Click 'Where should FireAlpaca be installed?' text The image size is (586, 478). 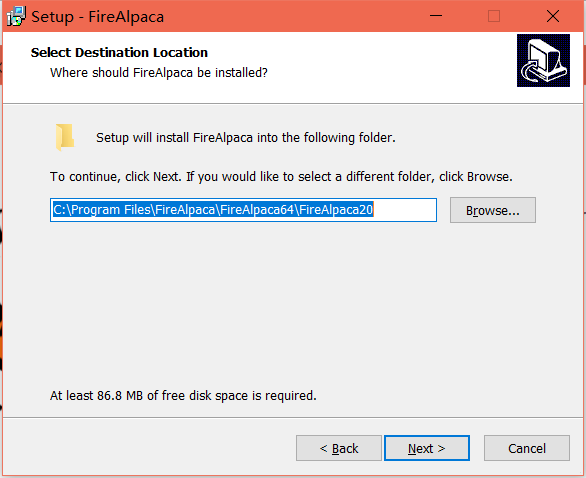click(x=159, y=73)
